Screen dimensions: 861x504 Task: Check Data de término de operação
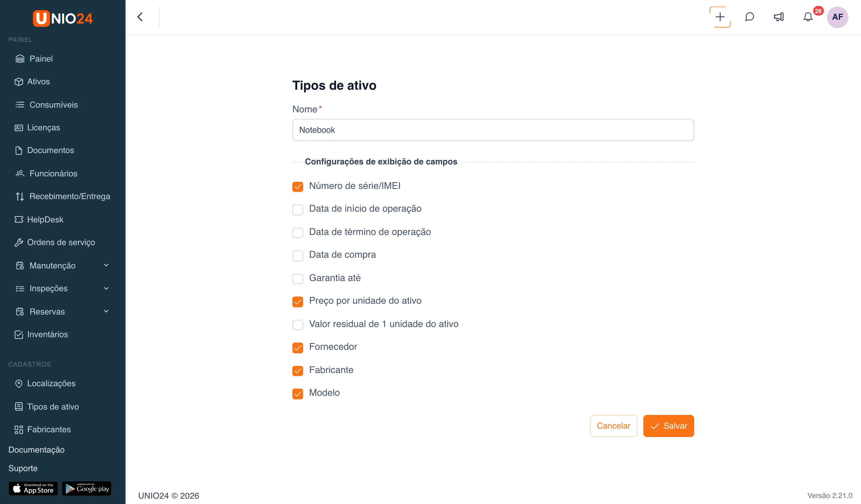[x=297, y=233]
